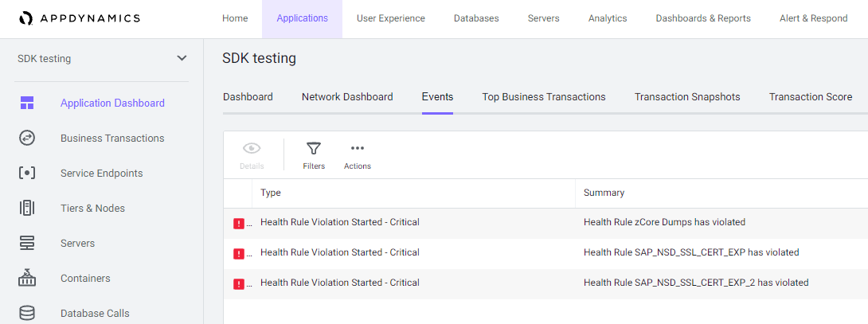Click critical icon for SAP_NSD_SSL_CERT_EXP_2 event
The width and height of the screenshot is (868, 324).
[239, 283]
